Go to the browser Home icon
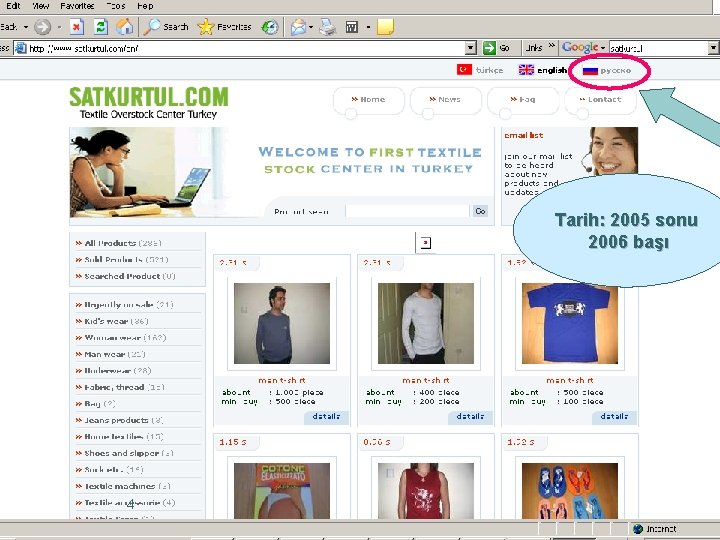 [124, 27]
